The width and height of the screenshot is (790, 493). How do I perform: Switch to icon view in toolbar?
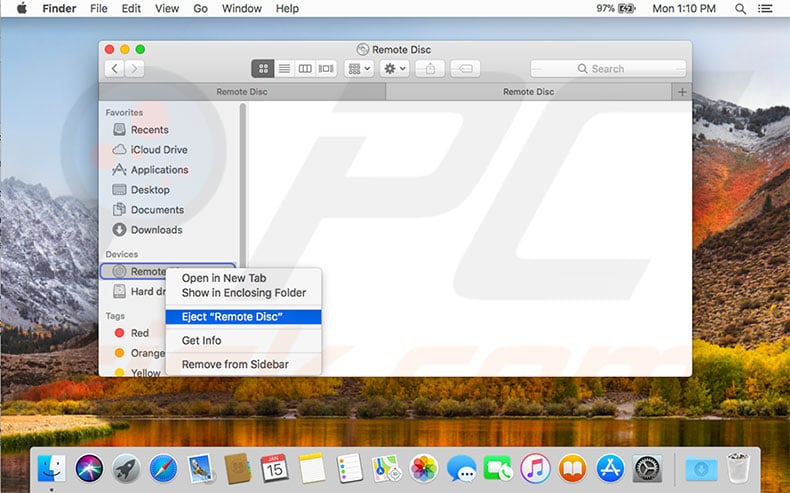tap(263, 68)
